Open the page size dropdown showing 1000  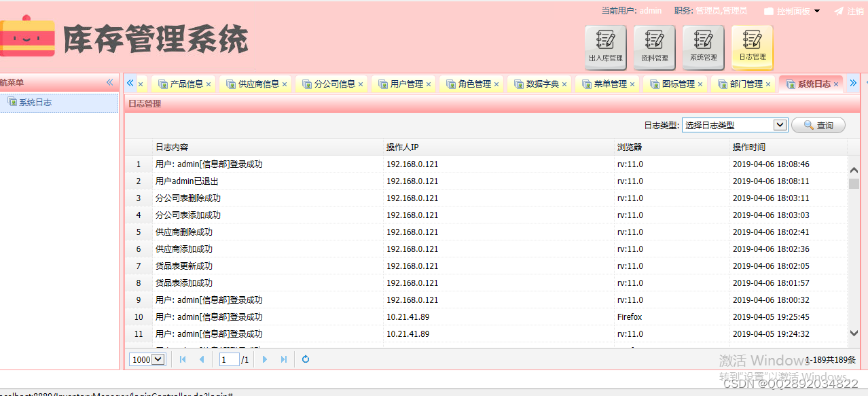(x=147, y=359)
